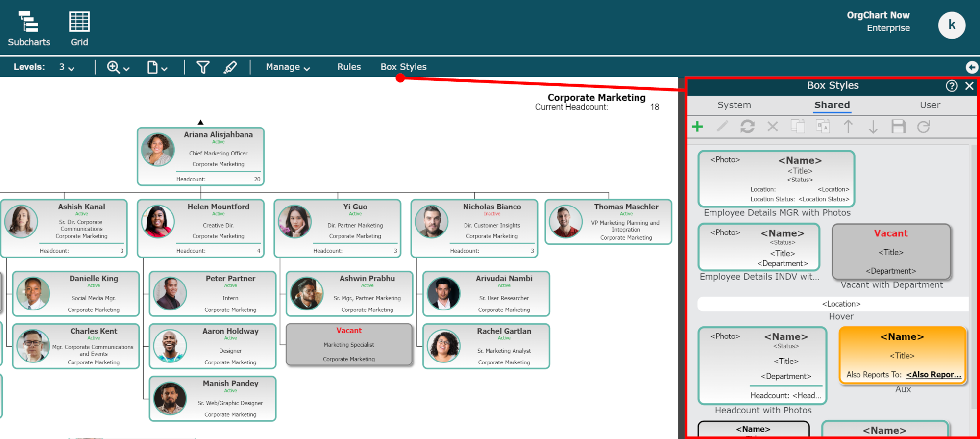Click Box Styles in the toolbar
The height and width of the screenshot is (439, 980).
[x=403, y=67]
